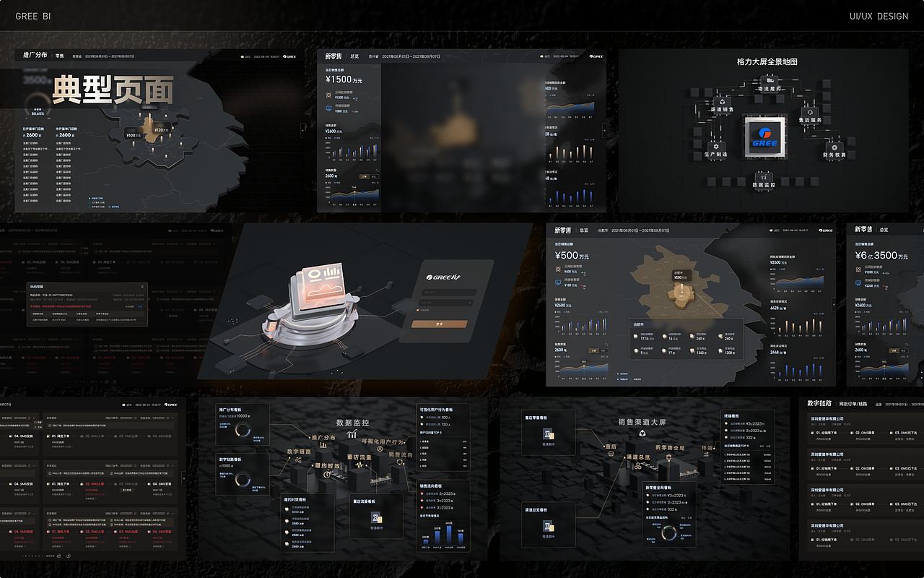The image size is (924, 578).
Task: Select 总览 tab on 合肥市 screen
Action: 584,230
